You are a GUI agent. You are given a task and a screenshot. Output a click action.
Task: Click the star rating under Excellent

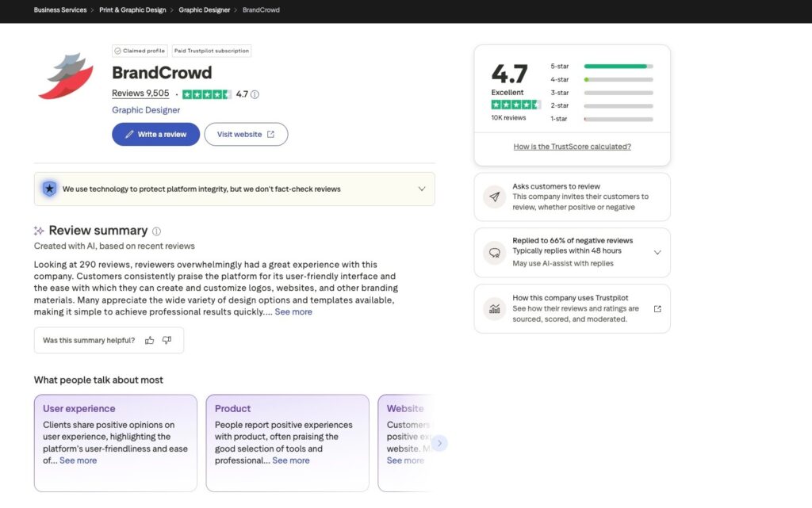click(515, 105)
